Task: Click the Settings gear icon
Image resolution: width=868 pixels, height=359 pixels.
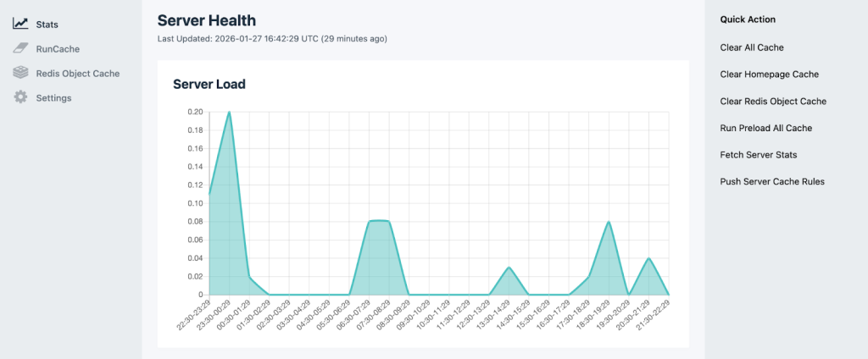Action: click(x=20, y=98)
